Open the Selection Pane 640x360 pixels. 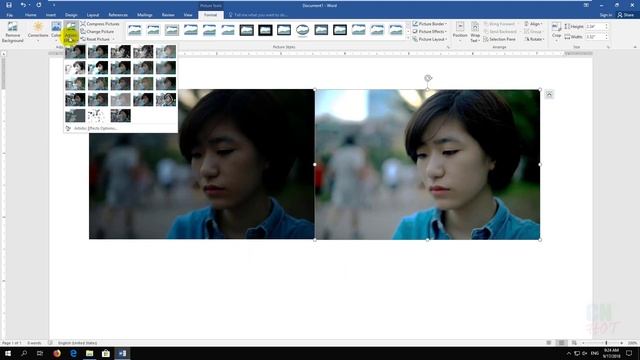500,39
